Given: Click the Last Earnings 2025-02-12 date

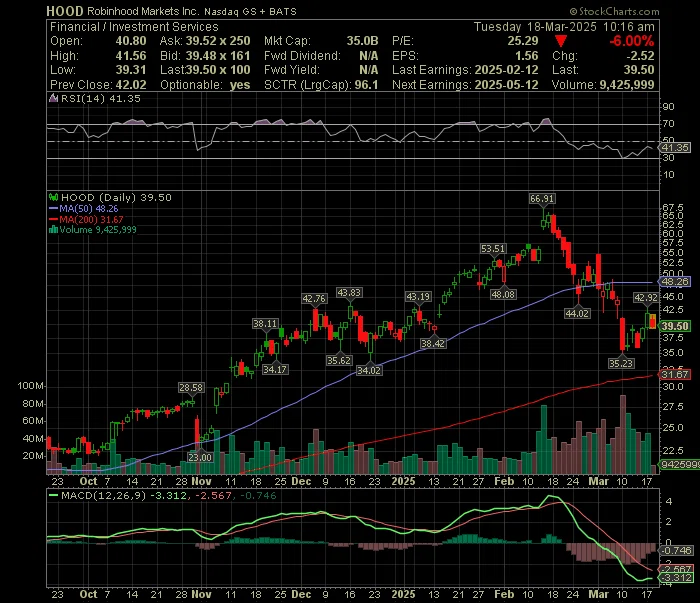Looking at the screenshot, I should click(506, 70).
